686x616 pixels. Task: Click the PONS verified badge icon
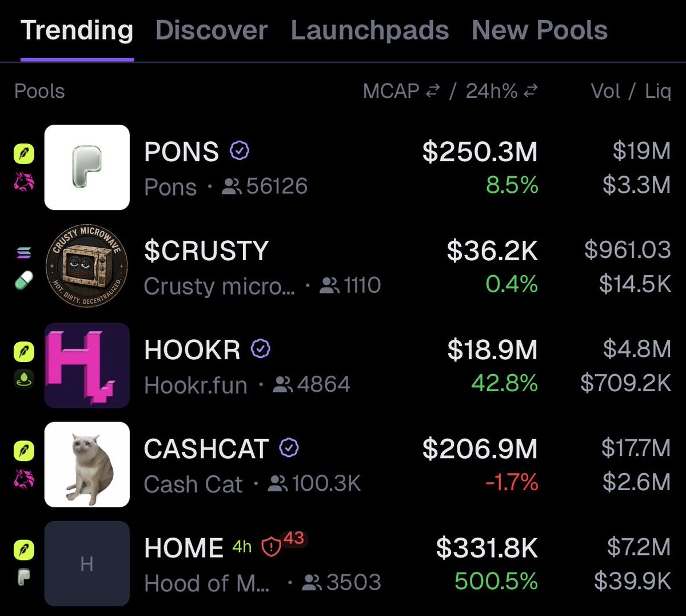pyautogui.click(x=240, y=151)
